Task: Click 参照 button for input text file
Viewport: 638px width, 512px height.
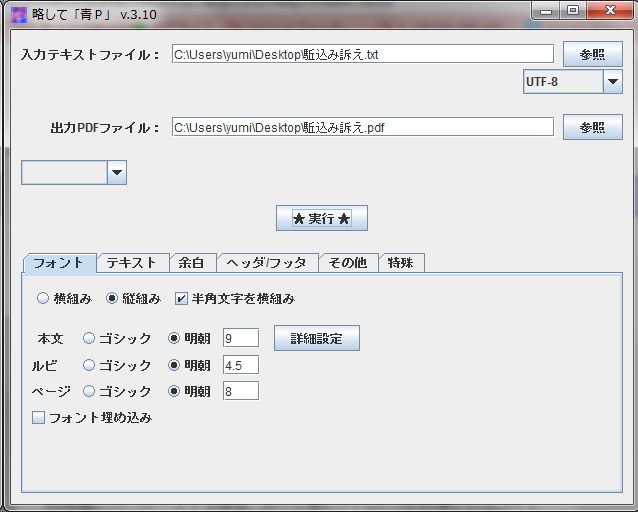Action: click(x=592, y=54)
